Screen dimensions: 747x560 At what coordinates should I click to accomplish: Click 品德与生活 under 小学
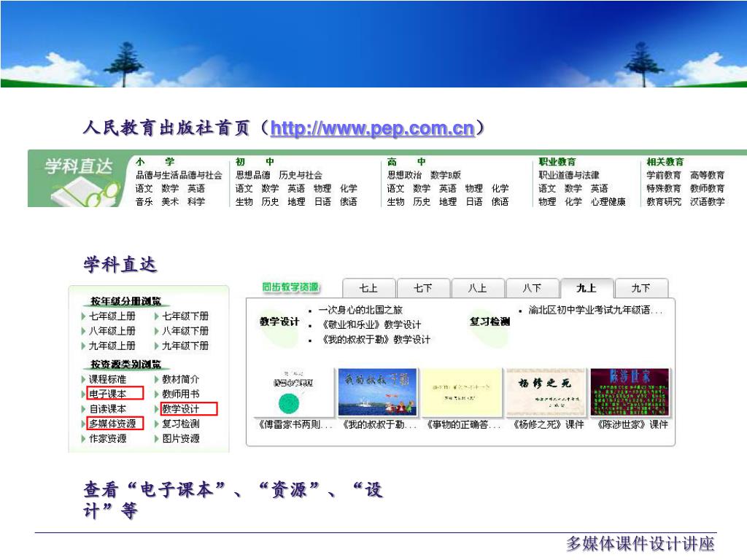click(x=158, y=175)
